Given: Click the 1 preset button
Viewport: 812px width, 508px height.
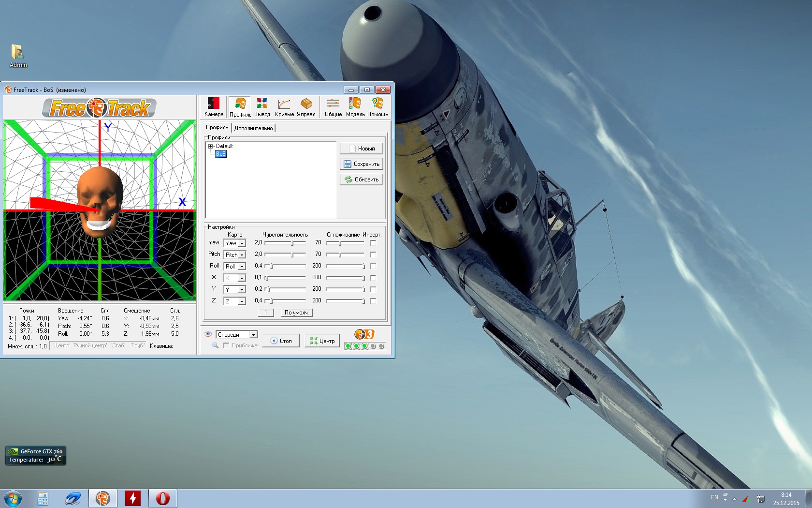Looking at the screenshot, I should tap(266, 313).
